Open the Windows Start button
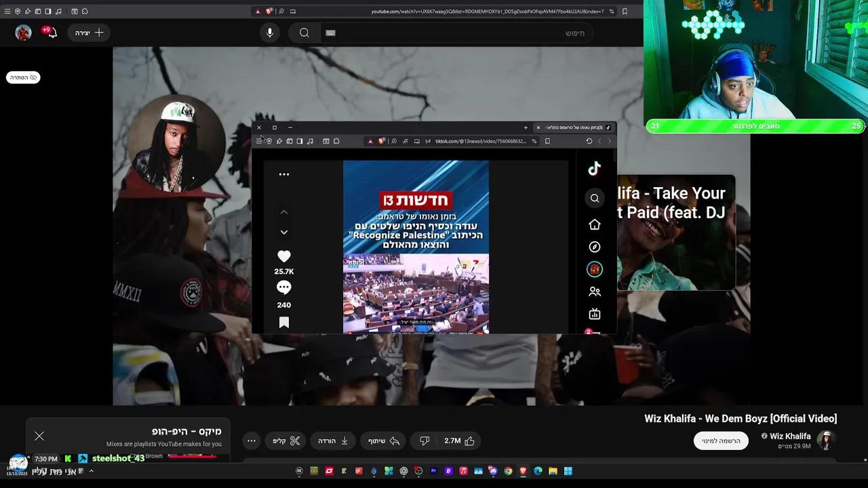This screenshot has height=488, width=868. [x=568, y=471]
